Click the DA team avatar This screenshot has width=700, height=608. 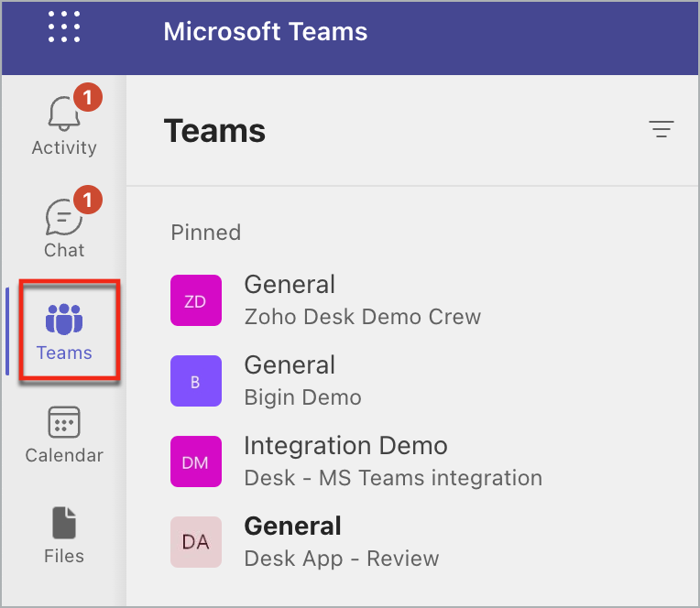click(x=196, y=542)
